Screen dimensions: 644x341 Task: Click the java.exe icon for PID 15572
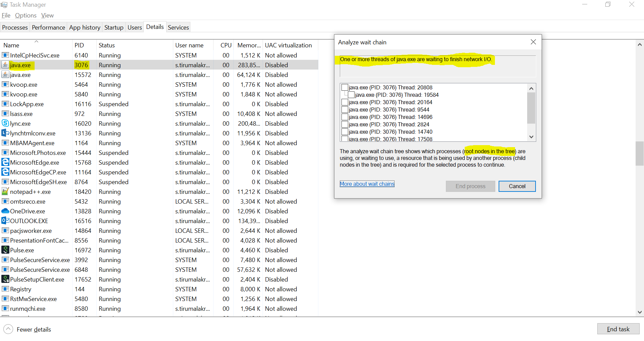[5, 75]
